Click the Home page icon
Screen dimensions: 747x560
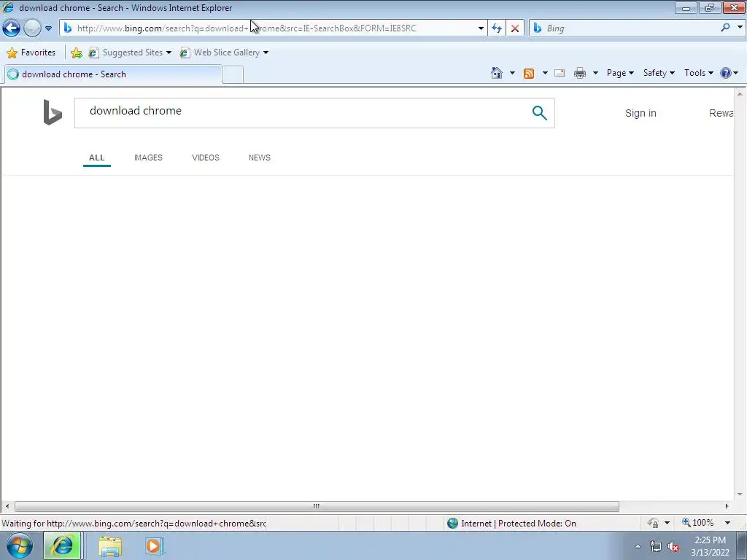(x=496, y=73)
